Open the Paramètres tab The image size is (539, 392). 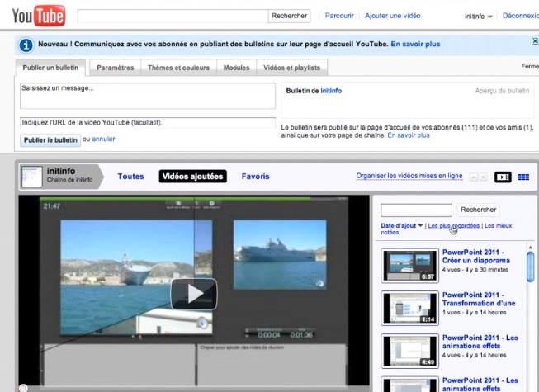[x=116, y=68]
